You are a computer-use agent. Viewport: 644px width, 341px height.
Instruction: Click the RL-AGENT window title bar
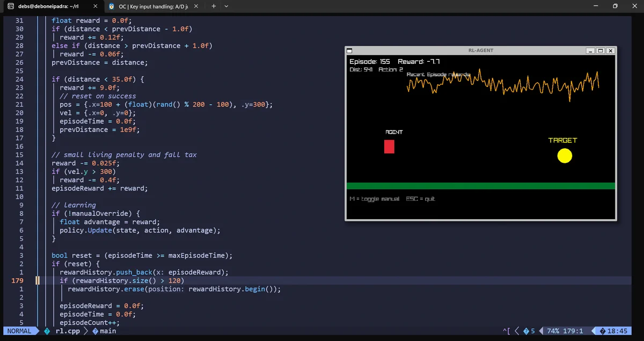pos(481,50)
